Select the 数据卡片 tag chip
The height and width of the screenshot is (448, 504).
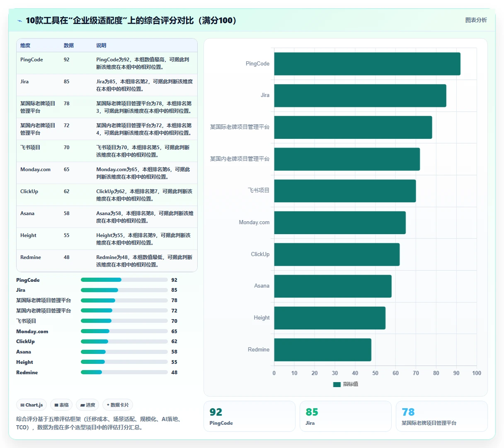tap(118, 405)
